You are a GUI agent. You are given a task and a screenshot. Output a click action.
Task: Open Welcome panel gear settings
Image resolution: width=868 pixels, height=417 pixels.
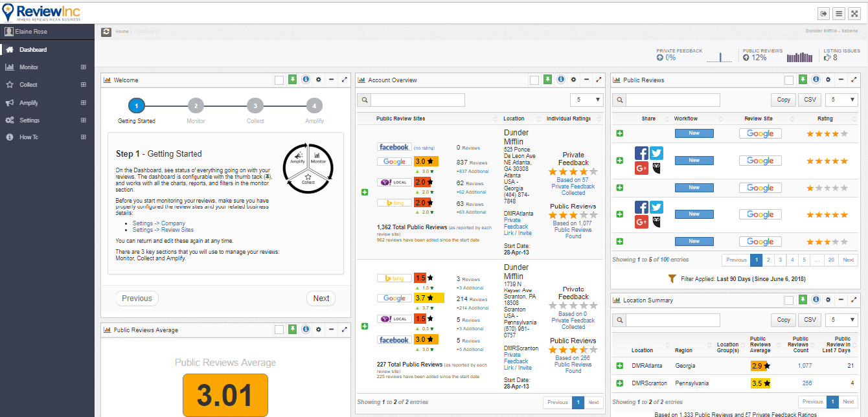318,80
